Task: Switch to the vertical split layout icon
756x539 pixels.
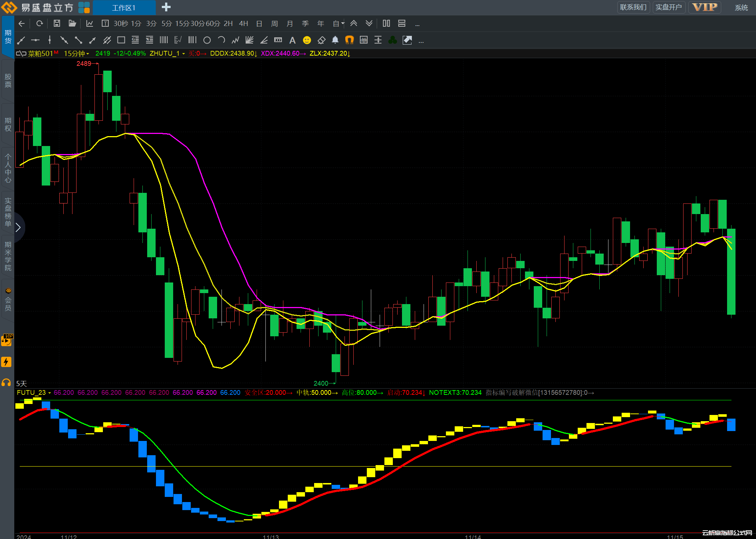Action: (x=386, y=24)
